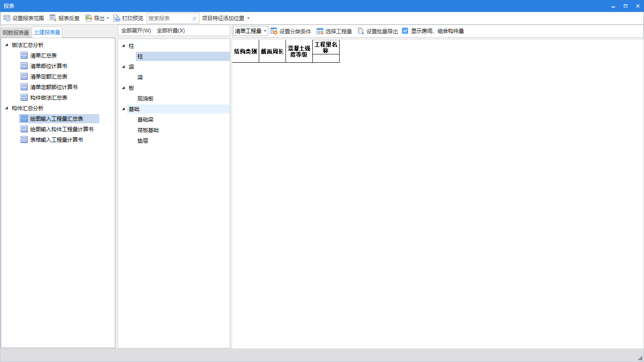Click the 设置批量导出 label
644x362 pixels.
tap(382, 32)
